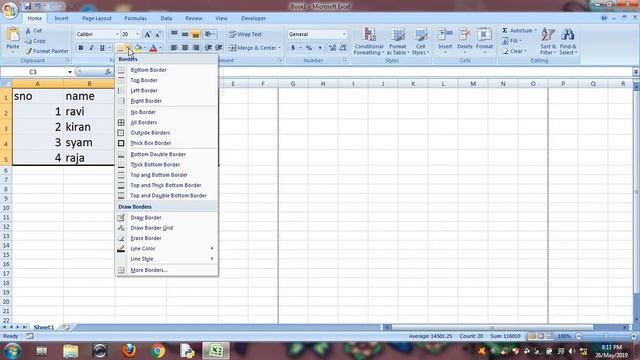Click the Format cells icon
The width and height of the screenshot is (640, 360).
(x=484, y=34)
